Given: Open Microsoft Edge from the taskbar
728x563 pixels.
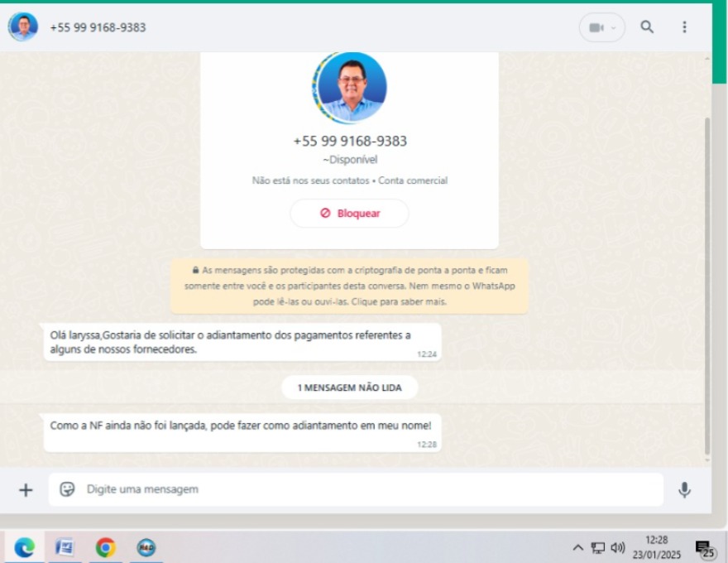Looking at the screenshot, I should click(24, 547).
